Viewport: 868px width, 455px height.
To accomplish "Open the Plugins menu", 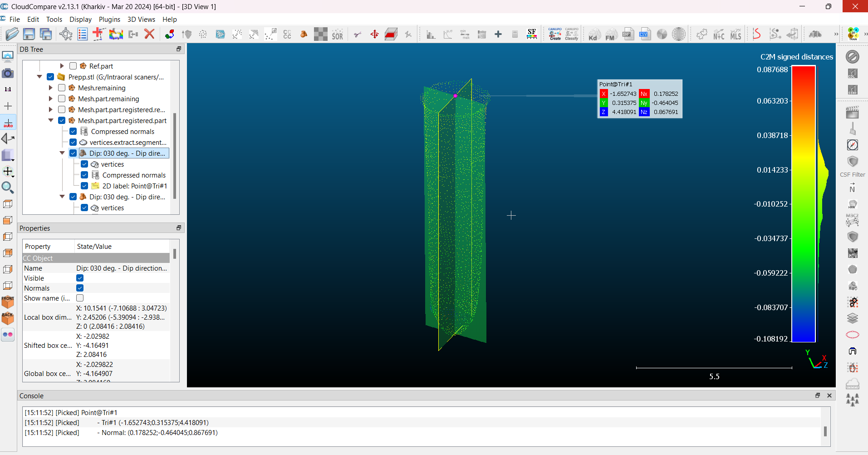I will 109,20.
